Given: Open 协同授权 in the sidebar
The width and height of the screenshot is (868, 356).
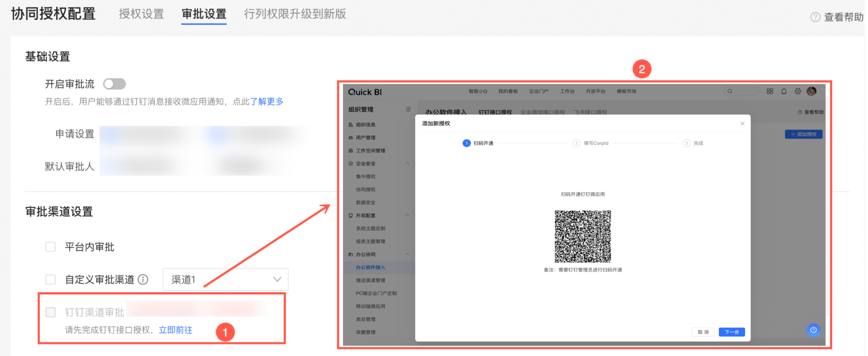Looking at the screenshot, I should click(x=365, y=190).
